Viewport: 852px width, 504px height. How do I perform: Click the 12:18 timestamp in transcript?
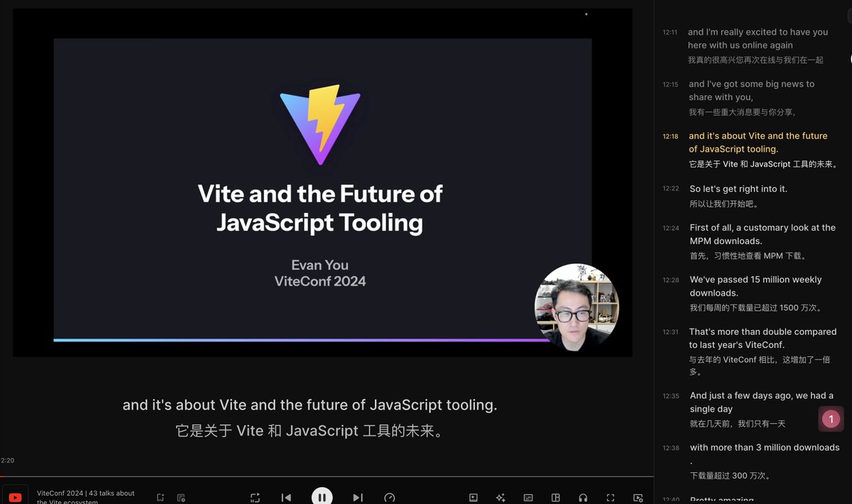point(670,136)
